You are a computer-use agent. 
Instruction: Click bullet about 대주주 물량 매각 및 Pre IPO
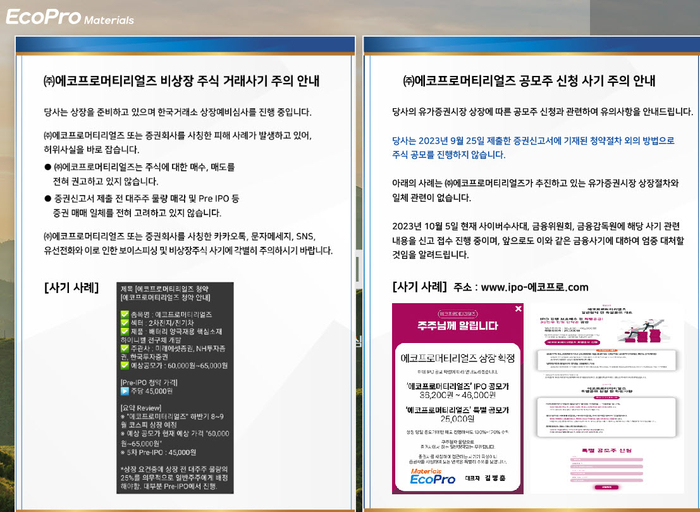142,205
